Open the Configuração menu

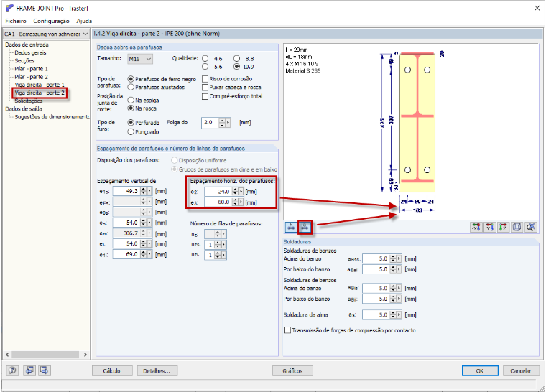click(51, 21)
